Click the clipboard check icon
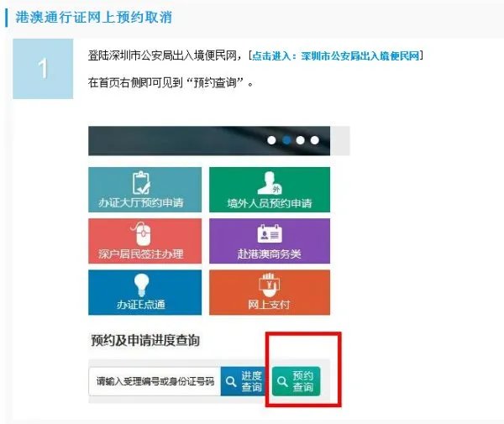The height and width of the screenshot is (424, 504). (141, 182)
